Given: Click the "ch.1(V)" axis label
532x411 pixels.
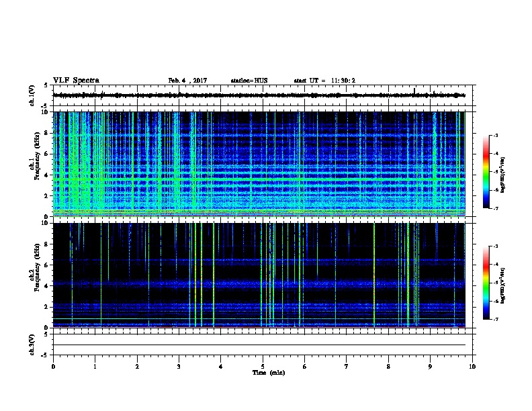Looking at the screenshot, I should [32, 95].
